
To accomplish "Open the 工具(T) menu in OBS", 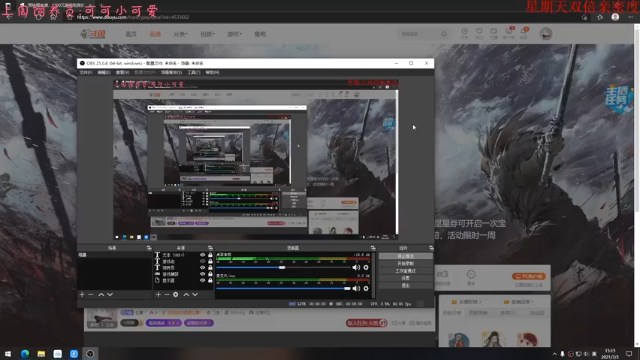I will 194,72.
